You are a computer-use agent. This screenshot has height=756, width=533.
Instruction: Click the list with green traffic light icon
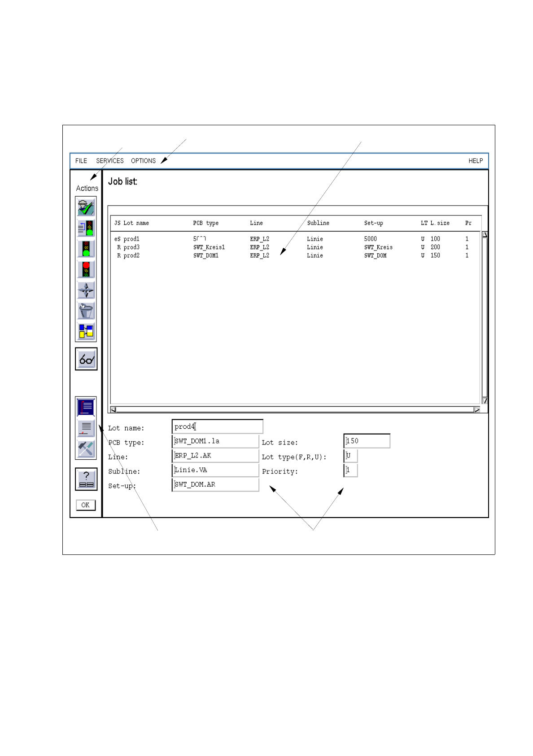tap(86, 228)
